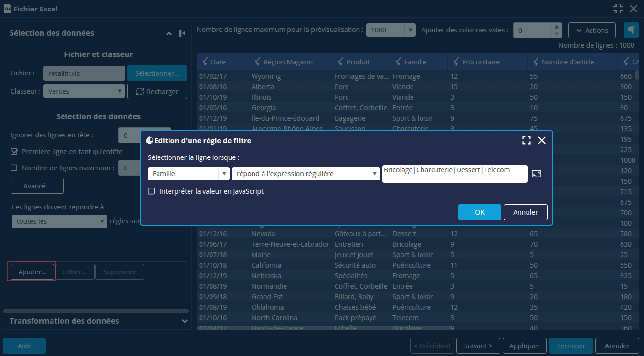This screenshot has width=644, height=356.
Task: Click the restore window icon in title bar
Action: (x=618, y=9)
